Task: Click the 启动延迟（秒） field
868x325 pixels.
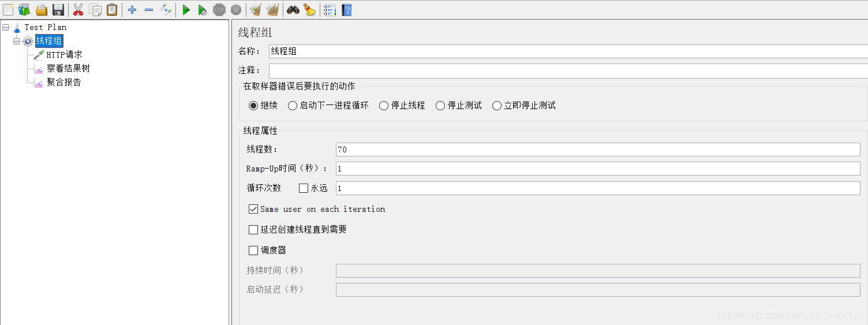Action: tap(598, 290)
